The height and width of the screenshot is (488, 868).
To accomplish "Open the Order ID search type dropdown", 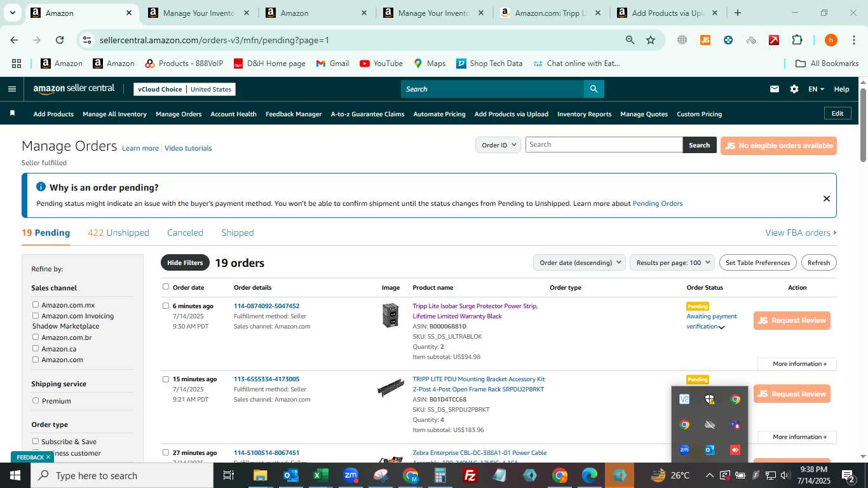I will (498, 145).
